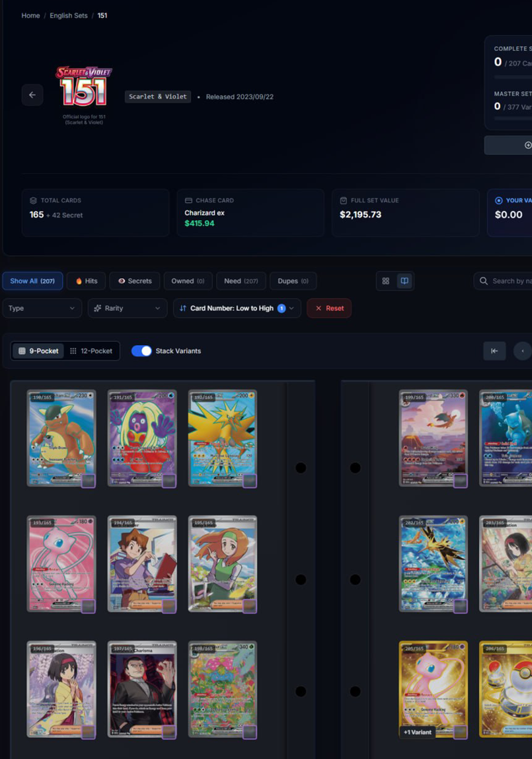Viewport: 532px width, 759px height.
Task: Select the Show All (207) tab
Action: click(33, 281)
